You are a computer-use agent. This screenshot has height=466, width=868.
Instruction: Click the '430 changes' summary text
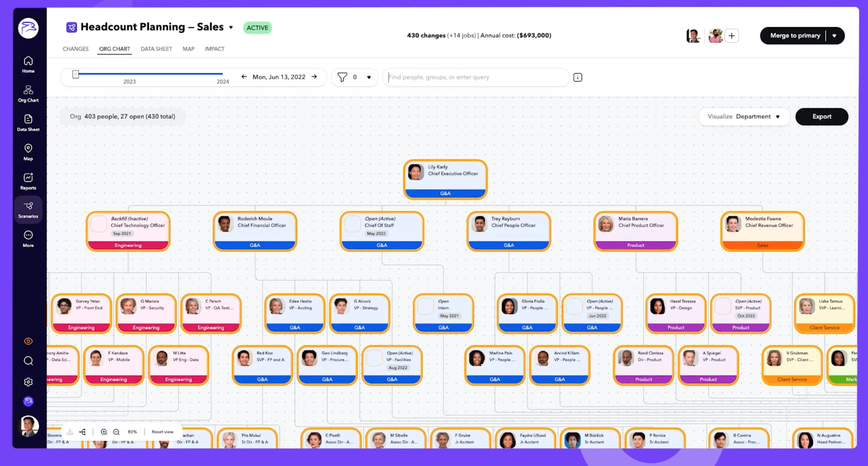pyautogui.click(x=426, y=35)
